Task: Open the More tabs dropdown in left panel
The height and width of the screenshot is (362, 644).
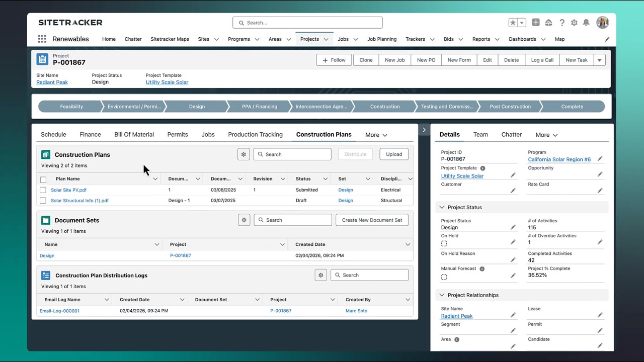Action: coord(376,135)
